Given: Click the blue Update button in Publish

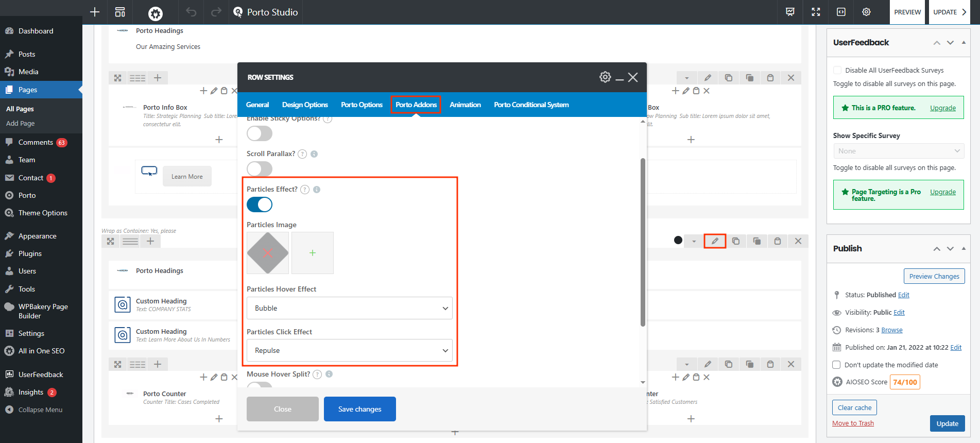Looking at the screenshot, I should click(x=947, y=423).
